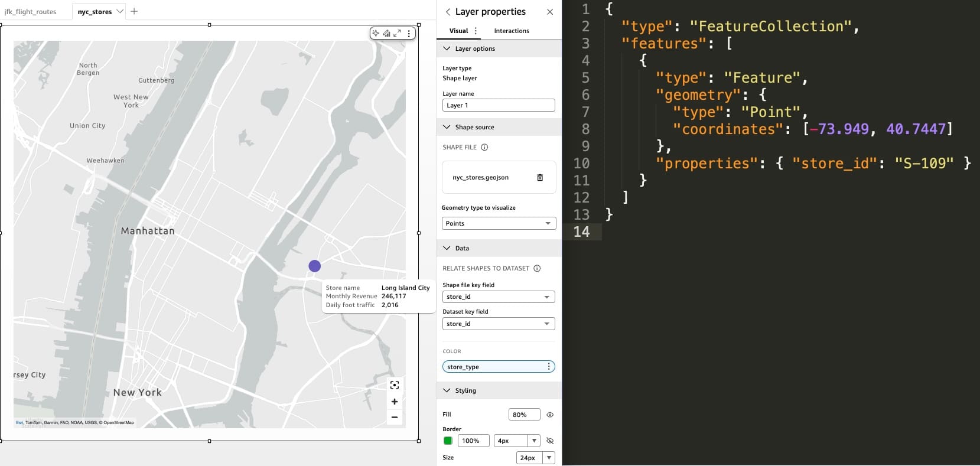Open the nyc_stores tab dropdown arrow
The height and width of the screenshot is (466, 980).
pos(120,11)
